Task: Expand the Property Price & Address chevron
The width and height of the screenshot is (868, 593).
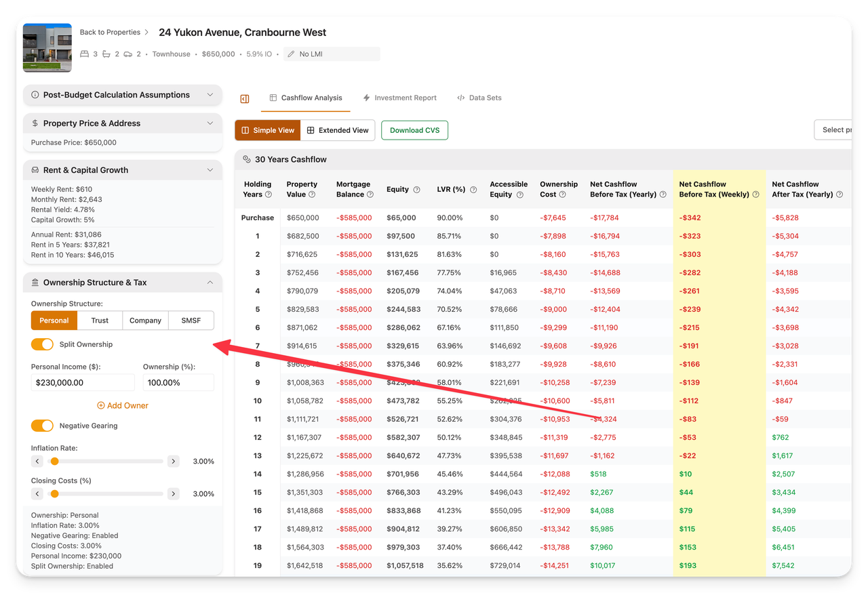Action: tap(210, 123)
